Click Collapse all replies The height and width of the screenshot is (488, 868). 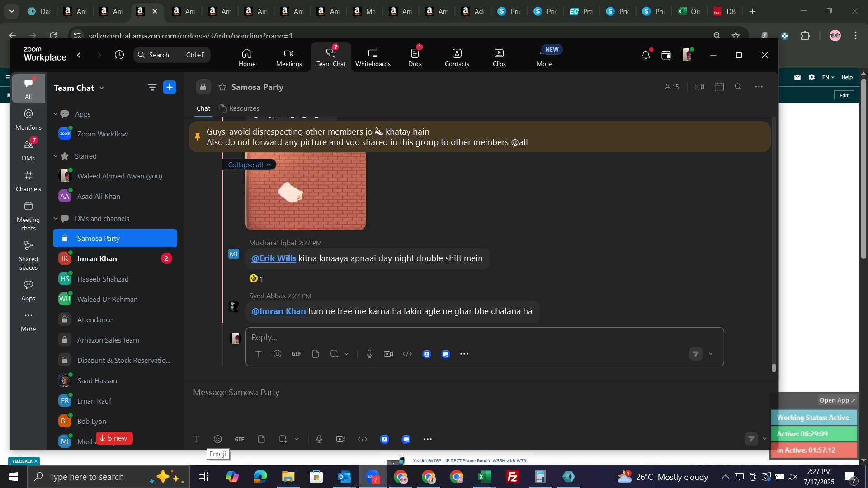point(249,164)
